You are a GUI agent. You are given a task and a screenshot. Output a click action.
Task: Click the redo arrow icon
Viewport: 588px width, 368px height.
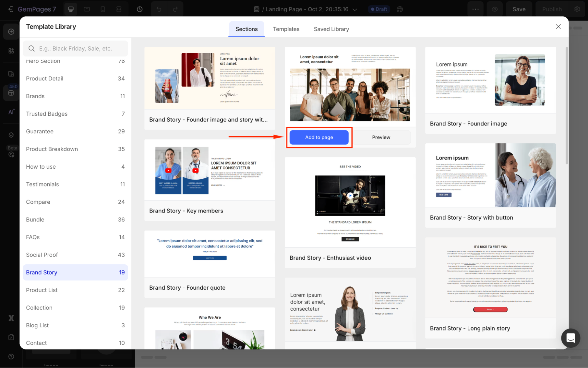[175, 9]
